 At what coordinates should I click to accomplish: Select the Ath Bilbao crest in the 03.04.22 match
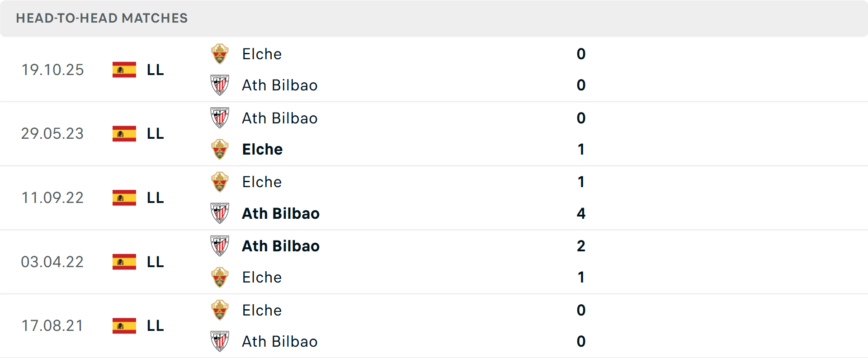220,246
